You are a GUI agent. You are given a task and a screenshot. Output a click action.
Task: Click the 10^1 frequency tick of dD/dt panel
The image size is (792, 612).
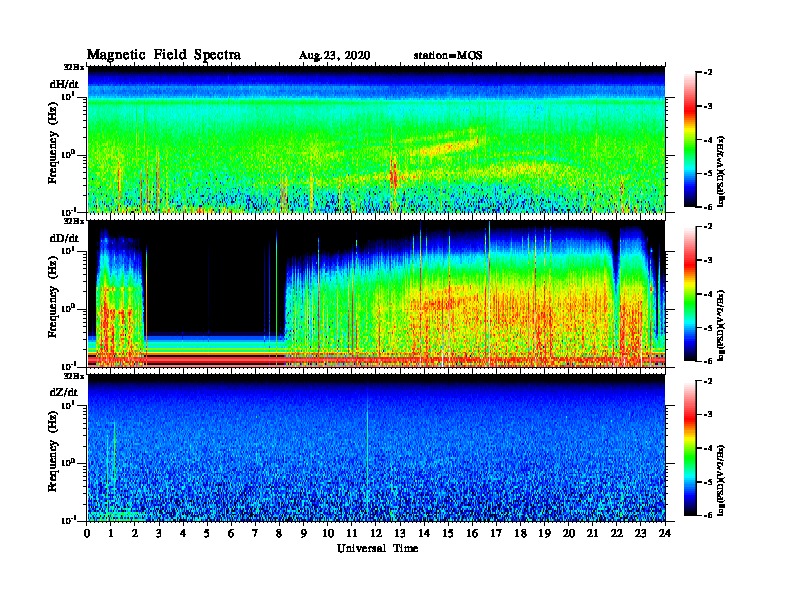click(x=67, y=250)
